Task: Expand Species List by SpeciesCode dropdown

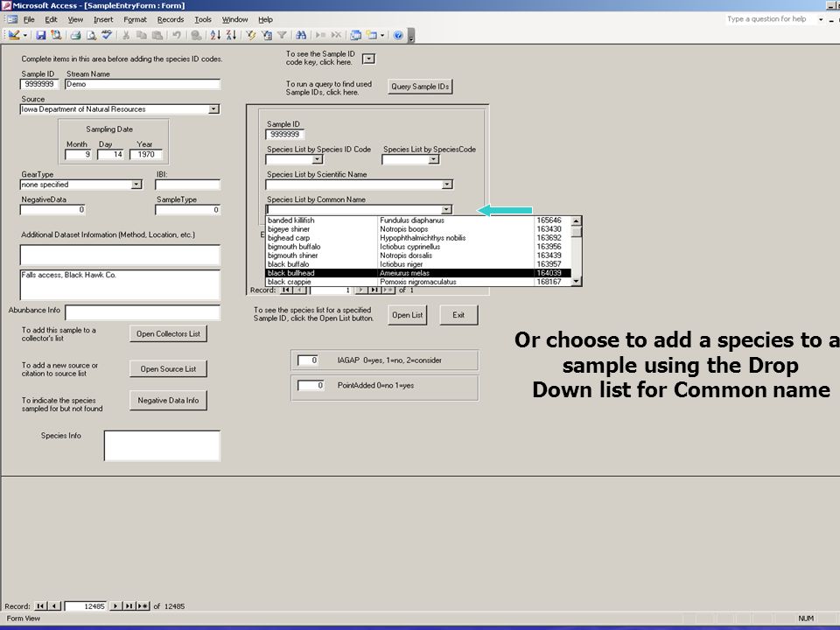Action: coord(433,159)
